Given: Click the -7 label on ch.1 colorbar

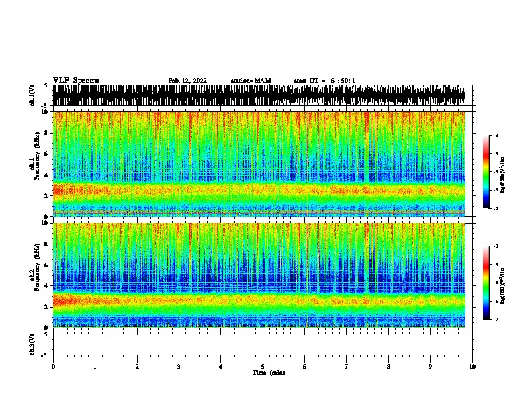Looking at the screenshot, I should pyautogui.click(x=496, y=208).
